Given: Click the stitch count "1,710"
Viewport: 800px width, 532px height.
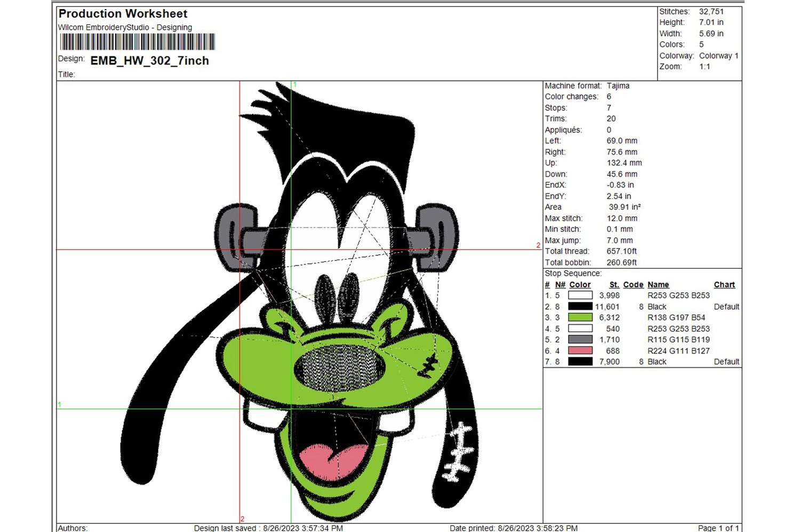Looking at the screenshot, I should tap(610, 340).
